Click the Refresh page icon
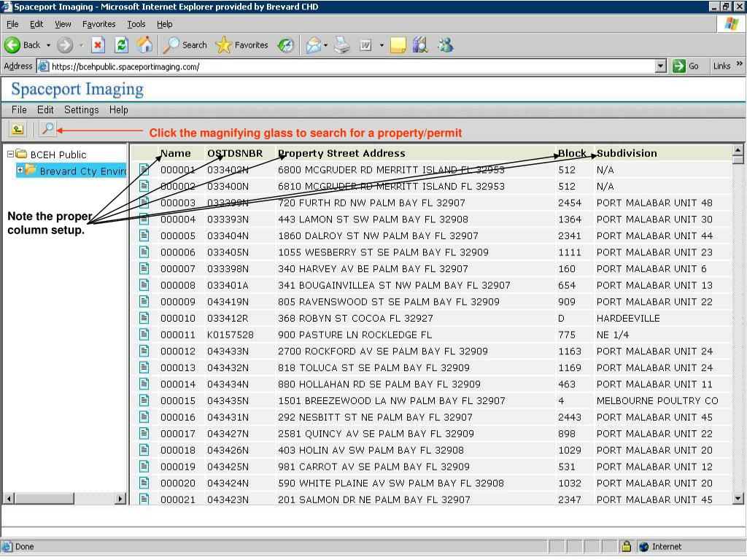The image size is (747, 560). pyautogui.click(x=122, y=45)
